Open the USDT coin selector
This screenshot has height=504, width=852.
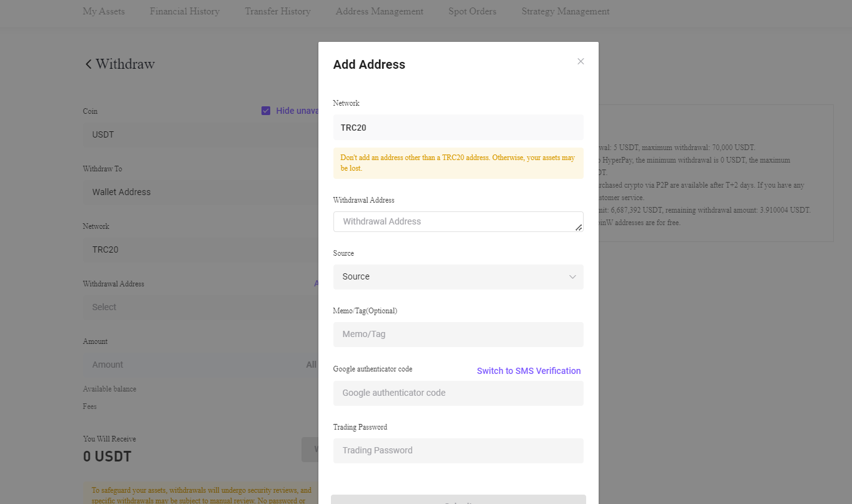coord(200,134)
